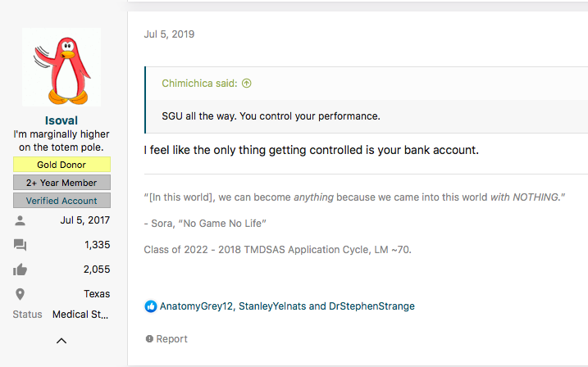The width and height of the screenshot is (588, 367).
Task: Click the Verified Account badge
Action: tap(62, 201)
